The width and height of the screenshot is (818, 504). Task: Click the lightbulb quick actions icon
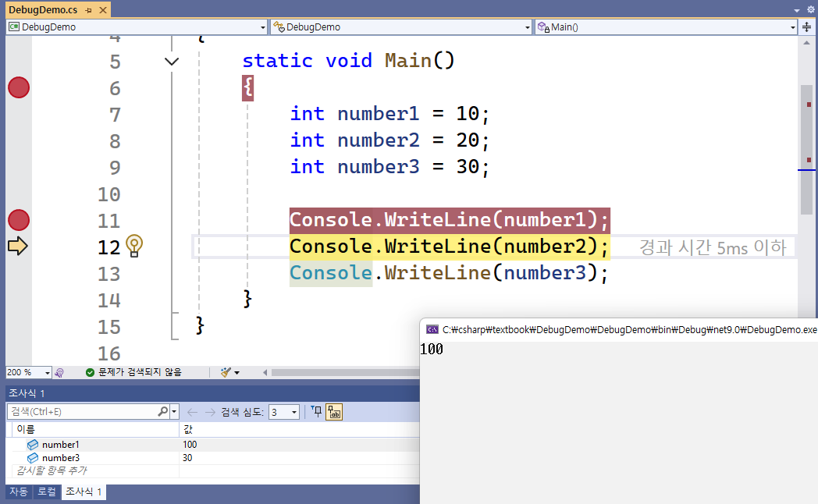[x=134, y=246]
